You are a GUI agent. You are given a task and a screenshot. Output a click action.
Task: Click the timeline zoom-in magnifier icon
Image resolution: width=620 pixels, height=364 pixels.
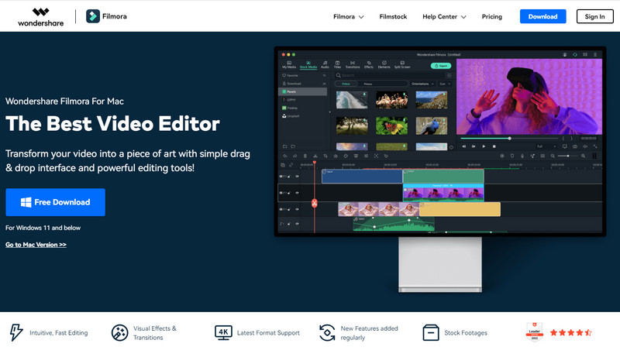(583, 156)
